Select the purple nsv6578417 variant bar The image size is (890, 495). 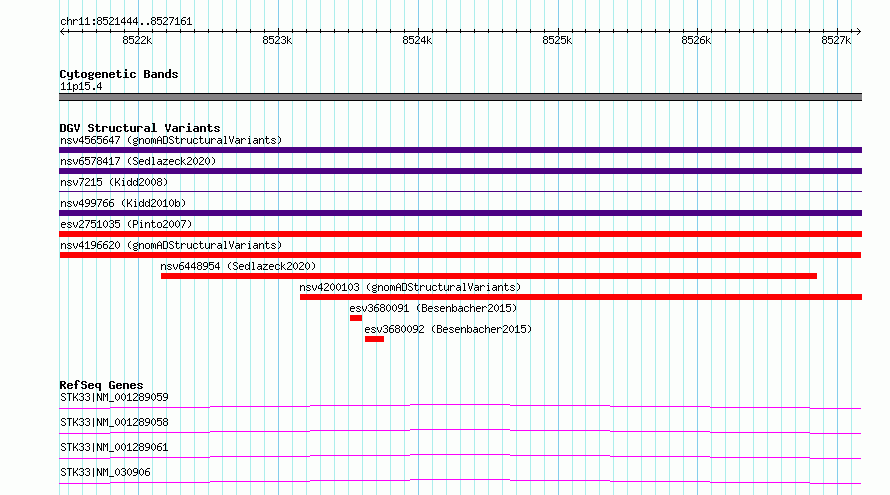coord(460,171)
